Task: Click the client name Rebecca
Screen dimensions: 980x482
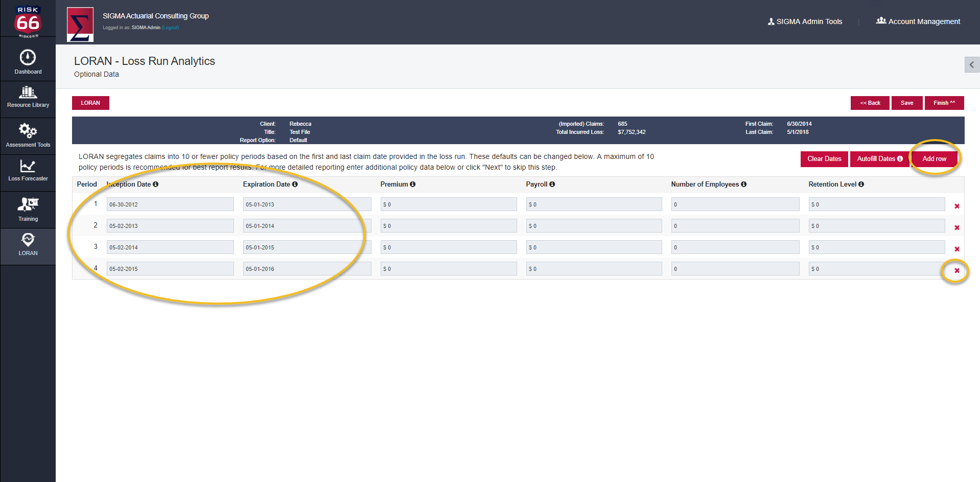Action: click(300, 124)
